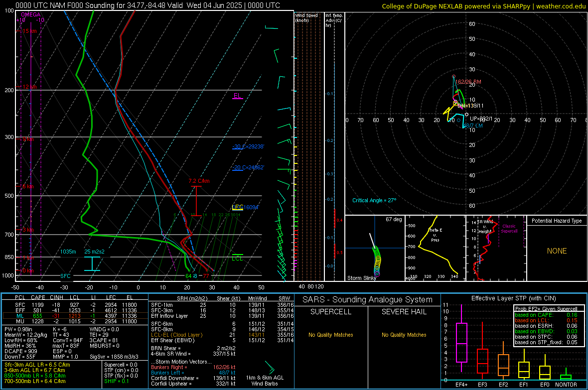Select the magenta 'OMEGA' label
The height and width of the screenshot is (390, 588).
tap(30, 14)
